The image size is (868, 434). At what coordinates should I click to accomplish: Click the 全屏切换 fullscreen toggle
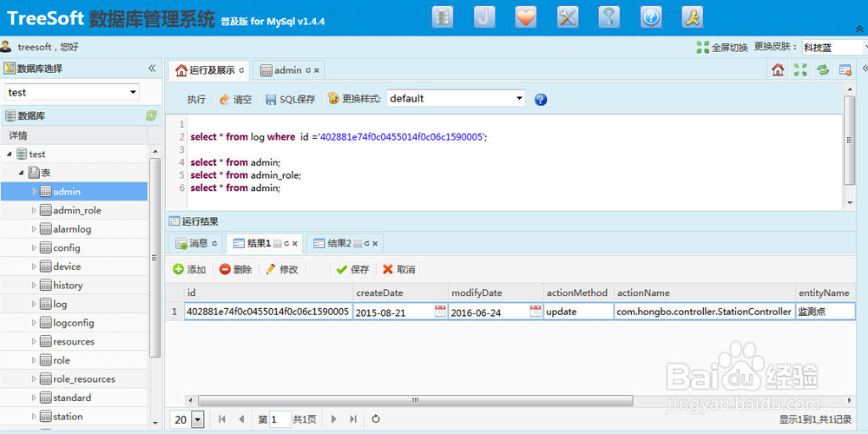pos(722,48)
